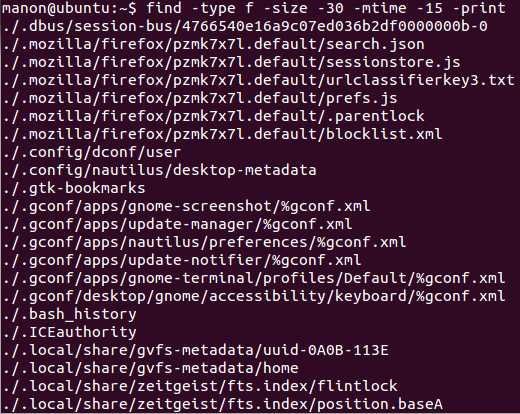520x414 pixels.
Task: Click the urlclassifierkey3.txt path
Action: click(259, 80)
